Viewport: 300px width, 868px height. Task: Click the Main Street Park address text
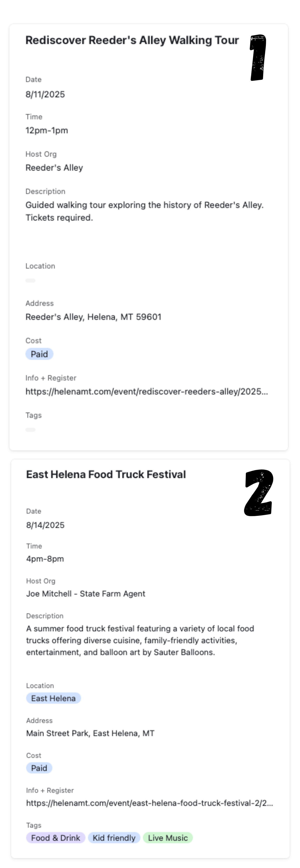pos(90,733)
